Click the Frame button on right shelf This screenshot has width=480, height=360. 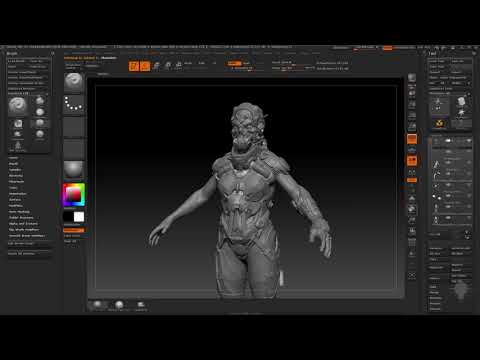click(412, 199)
